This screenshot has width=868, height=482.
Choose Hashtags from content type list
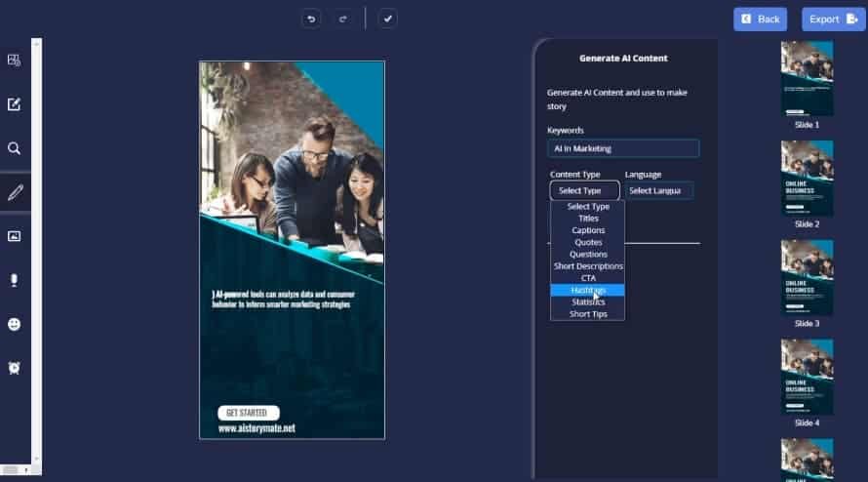coord(588,290)
